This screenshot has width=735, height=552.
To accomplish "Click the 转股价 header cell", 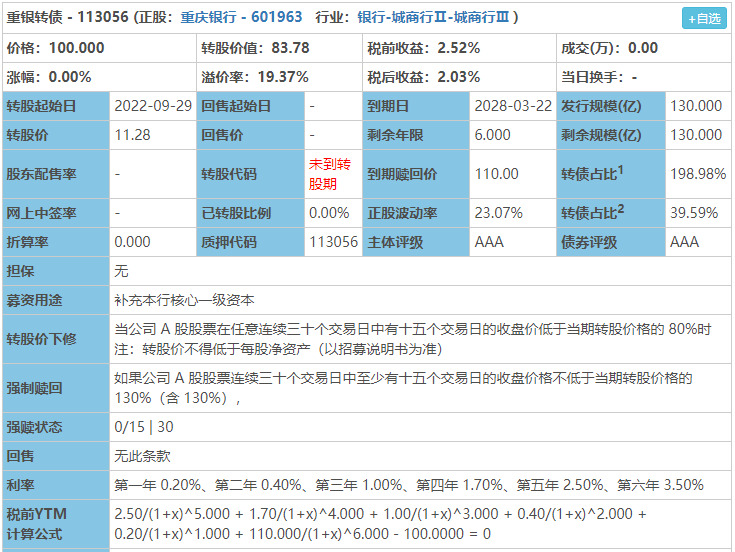I will [x=56, y=135].
